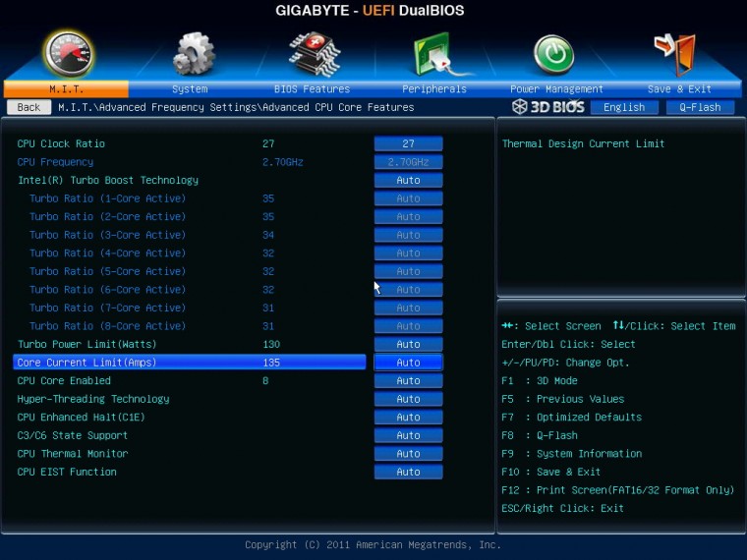The image size is (747, 560).
Task: Click the M.I.T. speedometer gauge icon
Action: pyautogui.click(x=68, y=54)
